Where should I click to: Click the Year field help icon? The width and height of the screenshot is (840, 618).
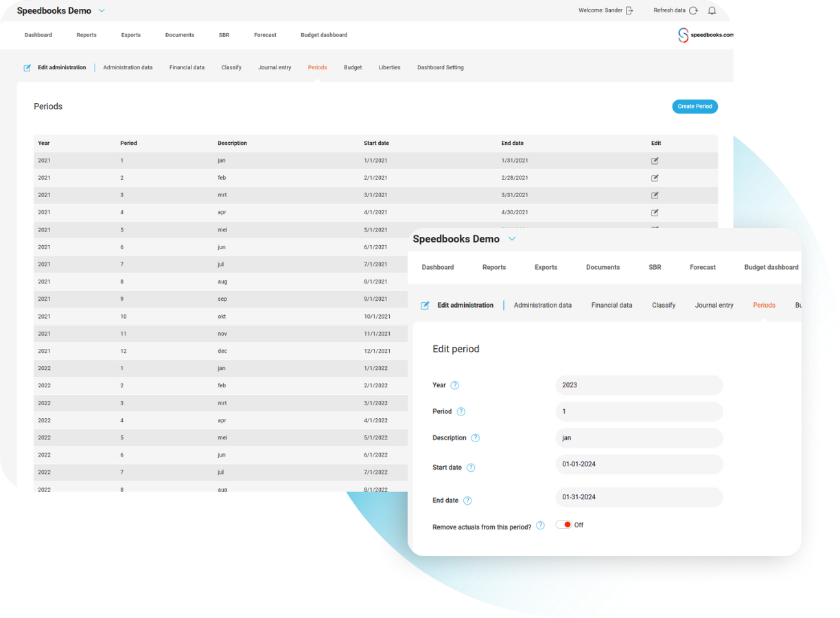tap(454, 385)
